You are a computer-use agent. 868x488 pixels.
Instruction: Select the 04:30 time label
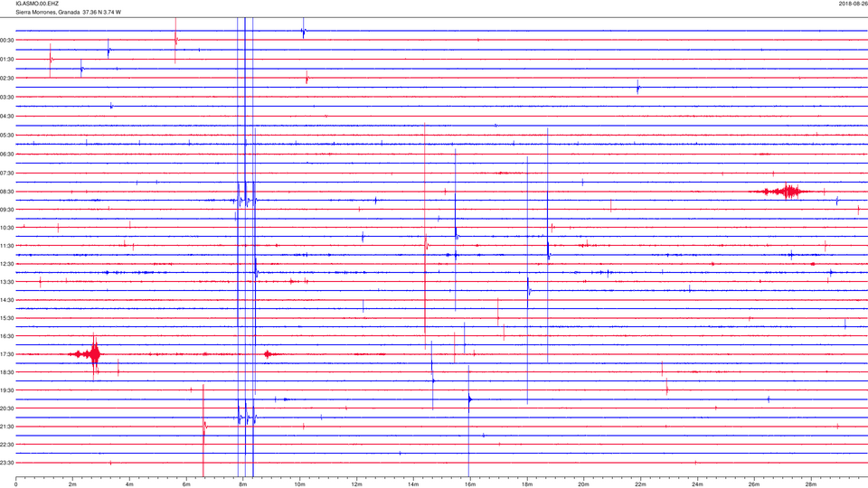click(x=6, y=117)
